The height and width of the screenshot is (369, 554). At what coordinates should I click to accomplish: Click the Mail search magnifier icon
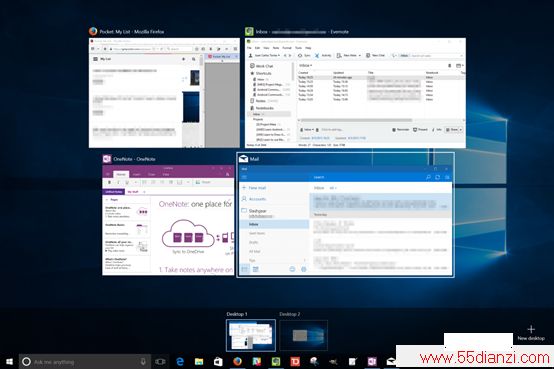coord(428,177)
